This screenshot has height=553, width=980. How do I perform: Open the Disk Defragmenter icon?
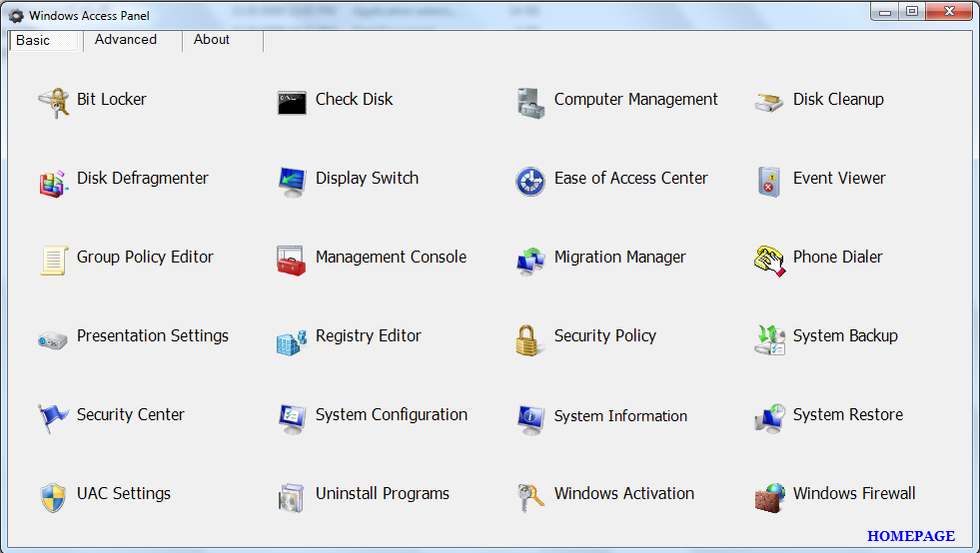pos(53,183)
